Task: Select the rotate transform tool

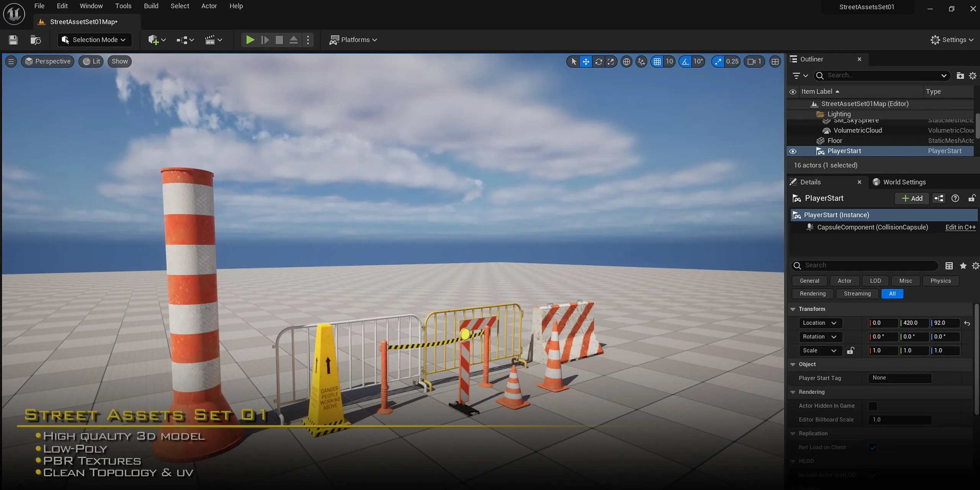Action: (599, 62)
